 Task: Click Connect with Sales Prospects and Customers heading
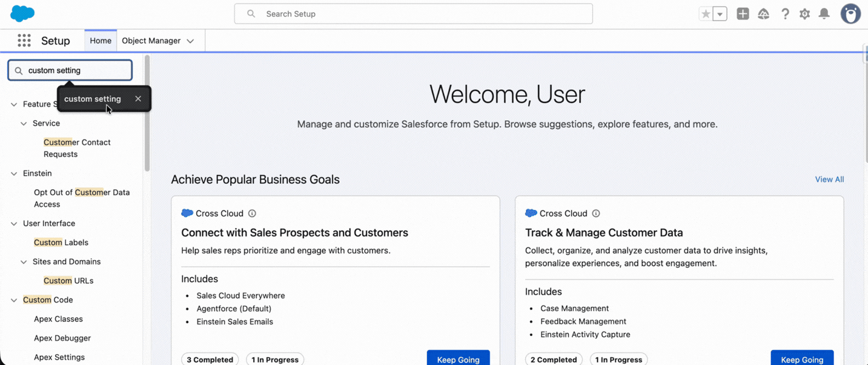(294, 233)
